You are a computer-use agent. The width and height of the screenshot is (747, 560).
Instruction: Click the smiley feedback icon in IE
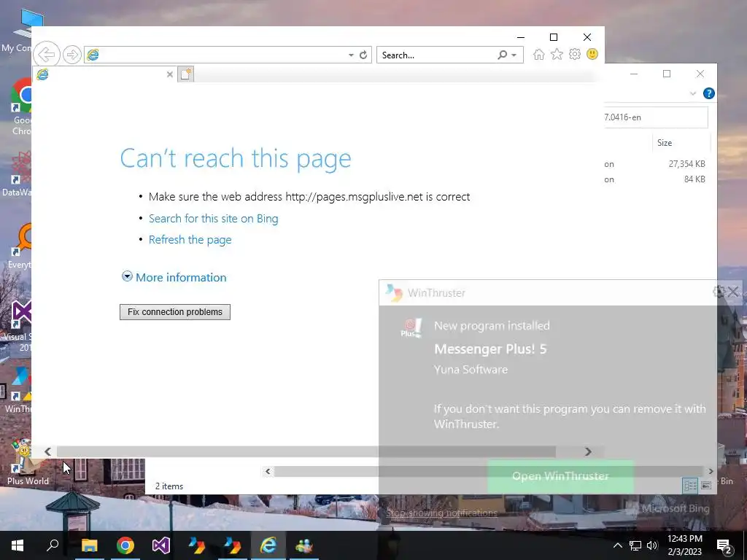tap(592, 54)
